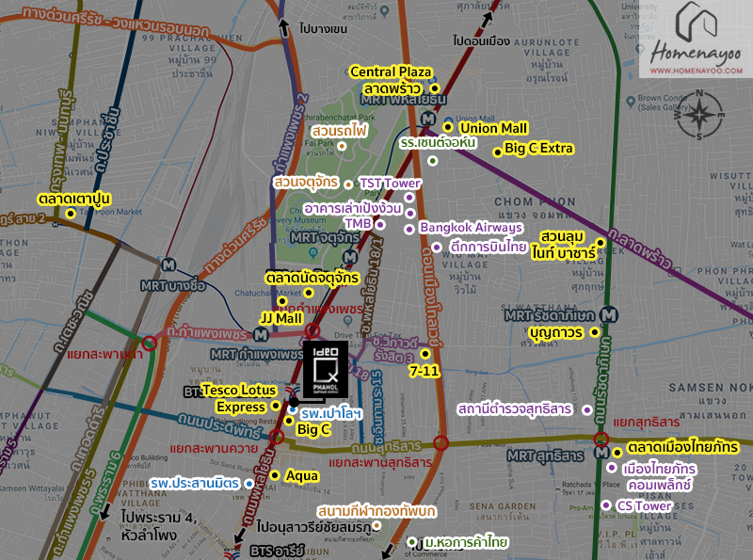
Task: Select the MRT พหลโยธิน station M icon
Action: pyautogui.click(x=428, y=119)
